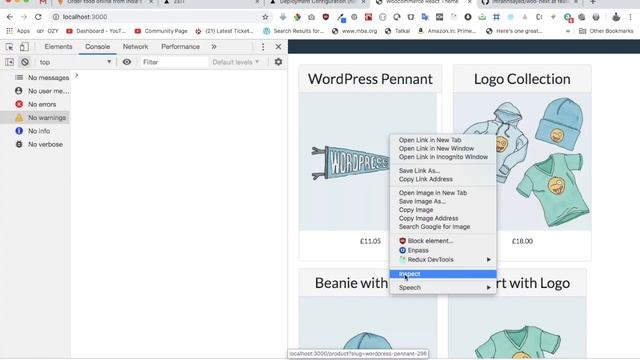Image resolution: width=640 pixels, height=360 pixels.
Task: Open the Community Page bookmark
Action: pos(161,31)
